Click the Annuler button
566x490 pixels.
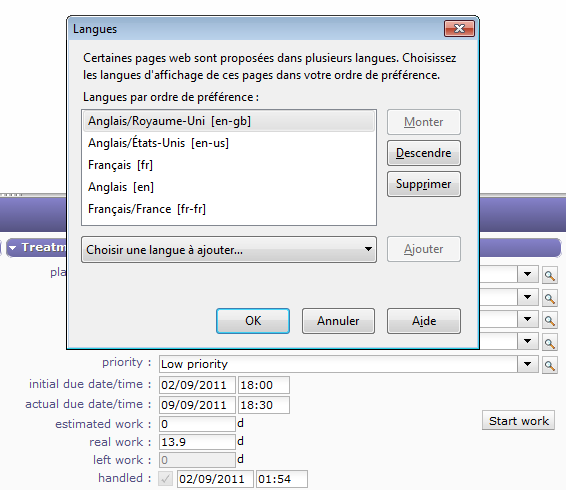338,321
